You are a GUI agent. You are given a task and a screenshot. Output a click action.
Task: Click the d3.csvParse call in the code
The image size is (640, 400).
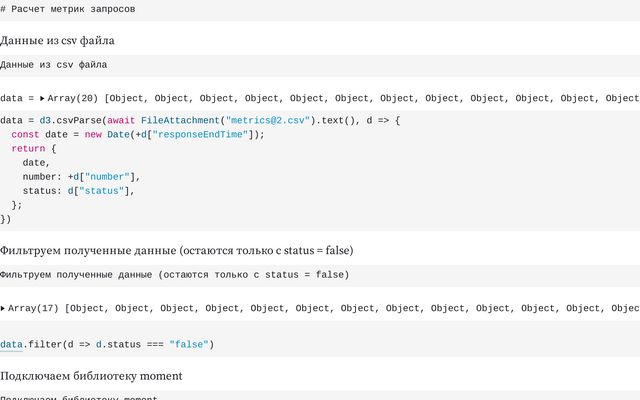[x=67, y=120]
